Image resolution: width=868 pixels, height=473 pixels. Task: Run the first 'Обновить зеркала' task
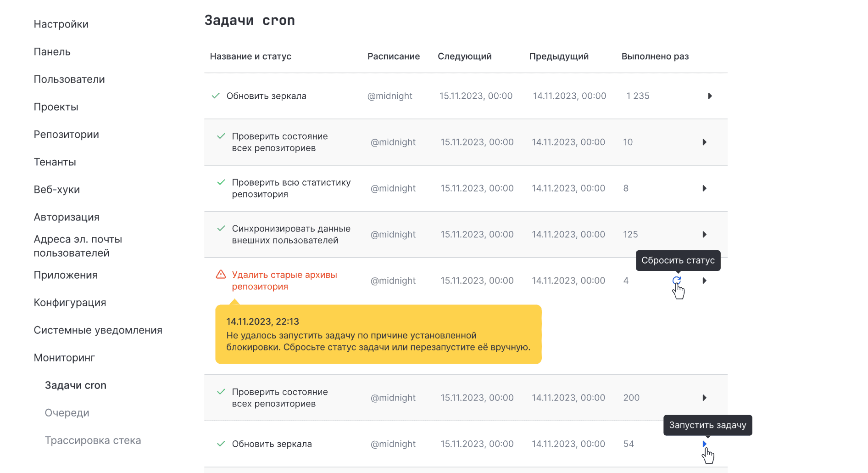point(710,96)
